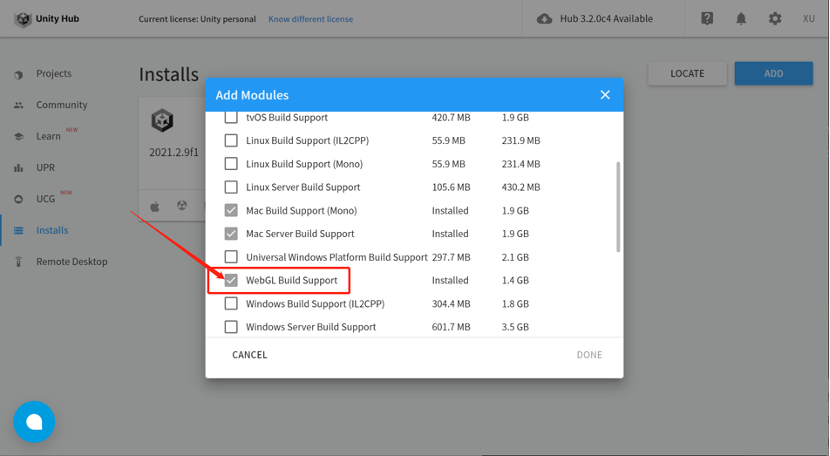Screen dimensions: 830x456
Task: Click the blue ADD button
Action: tap(773, 73)
